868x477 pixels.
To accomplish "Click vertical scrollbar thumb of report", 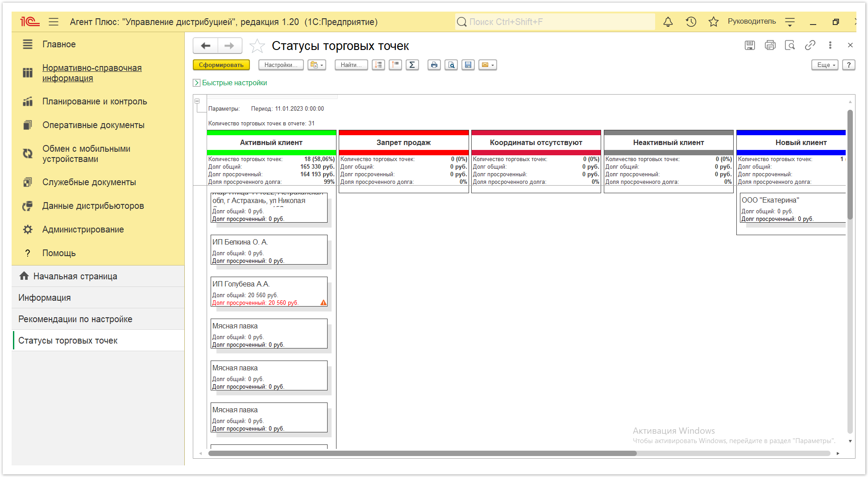I will (x=850, y=164).
